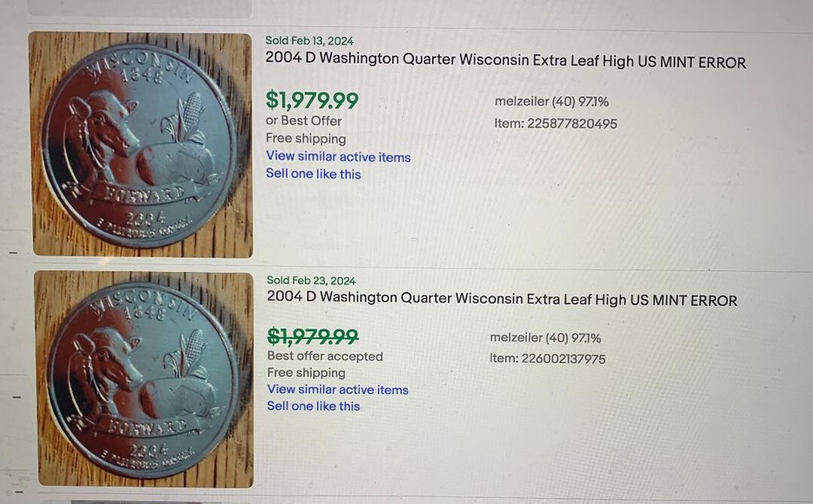View the bottom Wisconsin quarter coin photo
The height and width of the screenshot is (504, 813).
141,381
